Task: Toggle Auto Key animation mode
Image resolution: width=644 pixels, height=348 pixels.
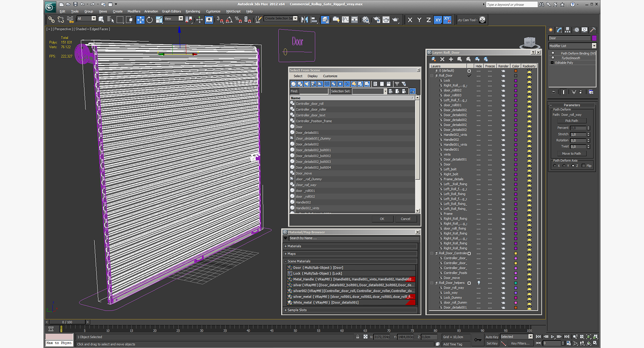Action: 492,337
